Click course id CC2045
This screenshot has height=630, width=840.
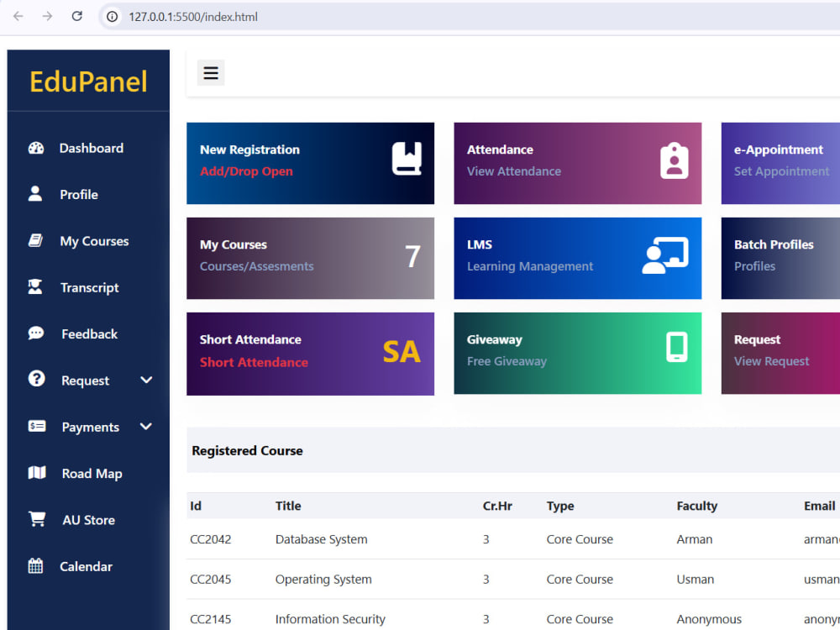211,580
